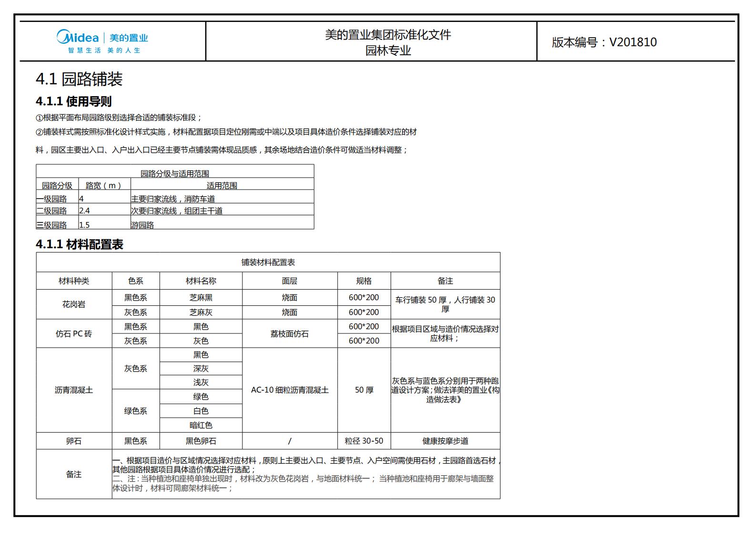Click the remark '车行铺装 50 厚，人行铺装 30 厚'
The height and width of the screenshot is (535, 756).
[x=445, y=304]
